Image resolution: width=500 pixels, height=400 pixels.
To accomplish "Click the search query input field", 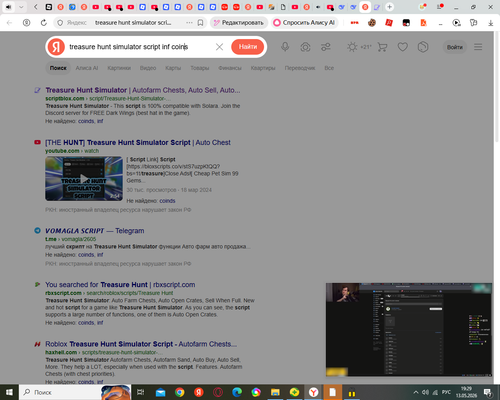I will 140,47.
